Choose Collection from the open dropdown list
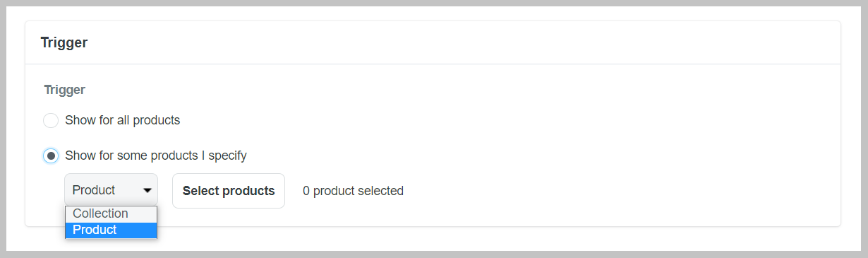Screen dimensions: 868x258 click(111, 214)
